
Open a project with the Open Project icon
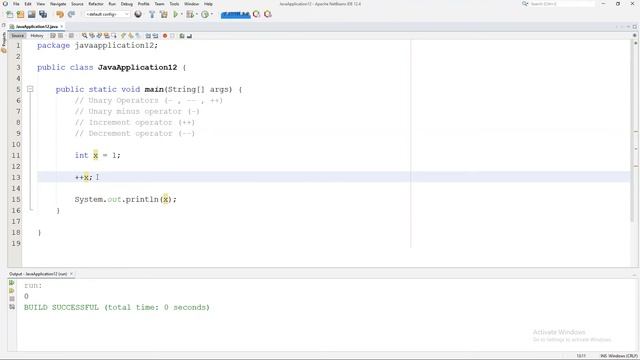(31, 14)
